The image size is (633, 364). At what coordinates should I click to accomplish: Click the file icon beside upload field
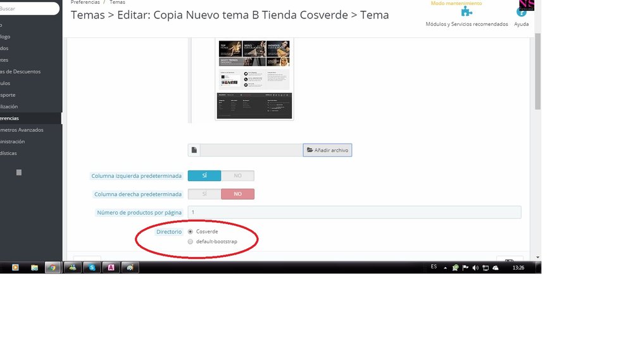tap(194, 150)
